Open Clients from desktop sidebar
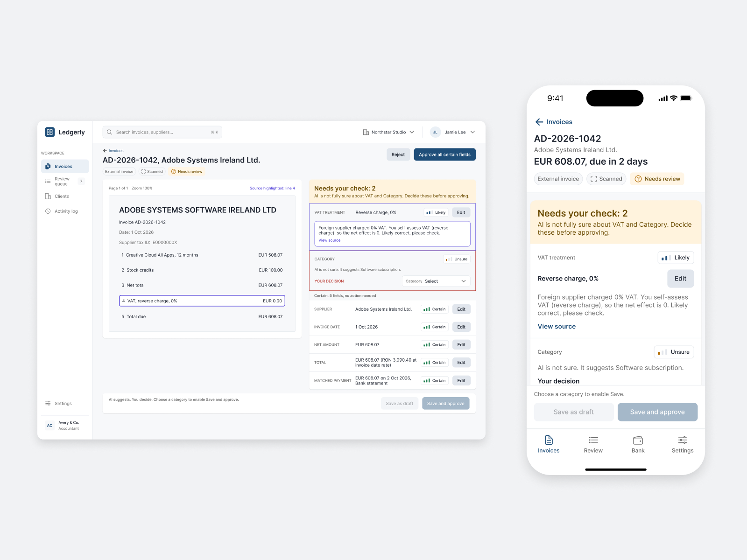The width and height of the screenshot is (747, 560). (64, 196)
